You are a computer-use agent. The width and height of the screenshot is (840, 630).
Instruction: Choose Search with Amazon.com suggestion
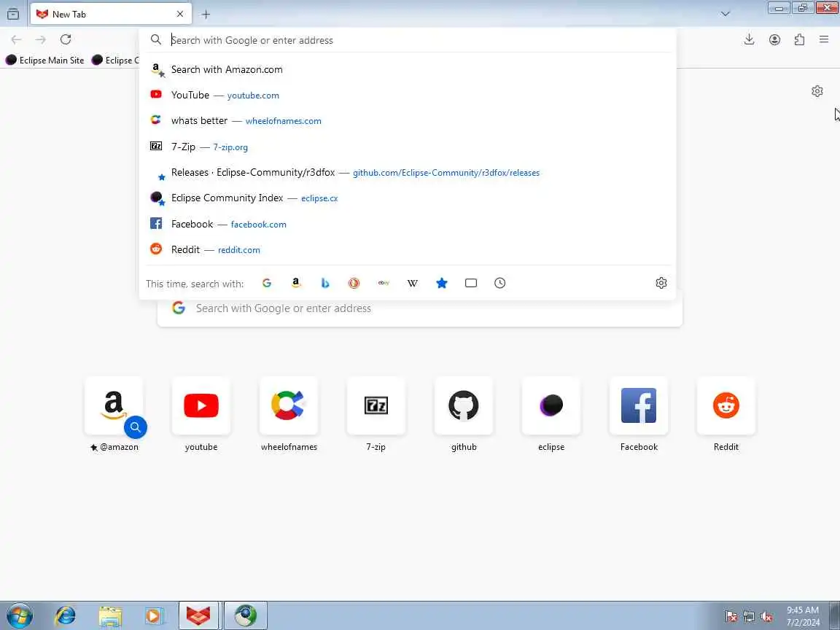(407, 69)
